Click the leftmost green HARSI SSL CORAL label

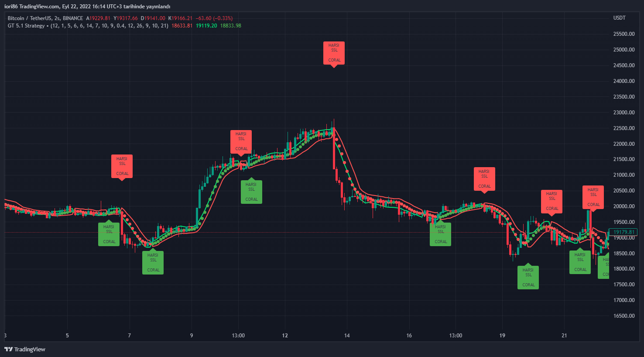point(109,234)
